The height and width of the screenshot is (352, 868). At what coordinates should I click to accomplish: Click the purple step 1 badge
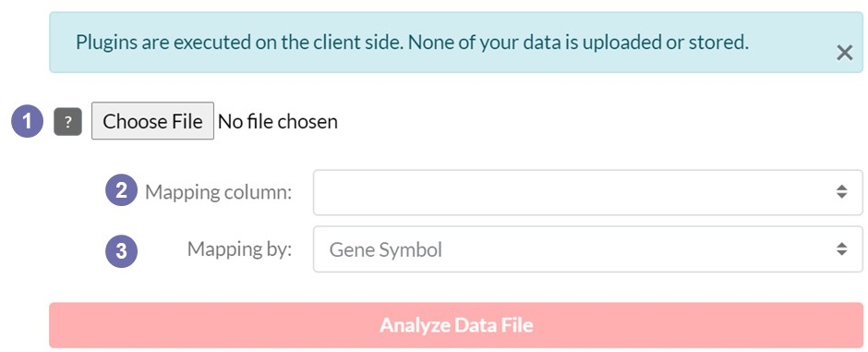coord(27,121)
